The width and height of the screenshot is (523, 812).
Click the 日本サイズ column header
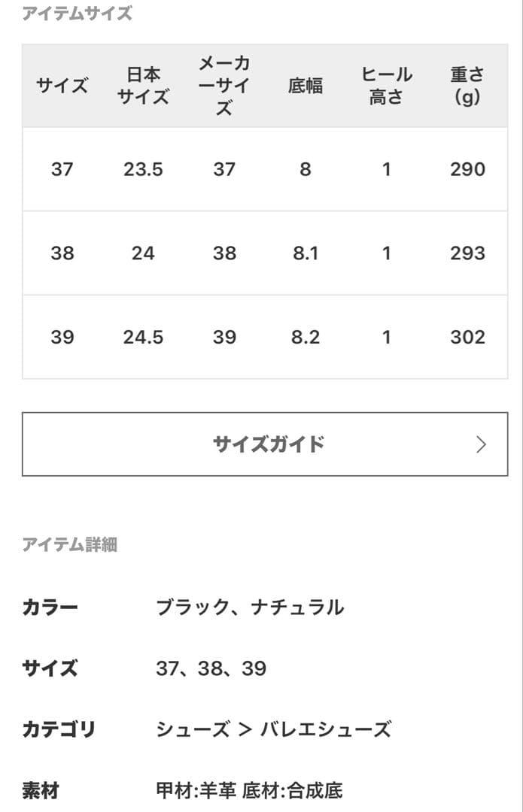(143, 85)
